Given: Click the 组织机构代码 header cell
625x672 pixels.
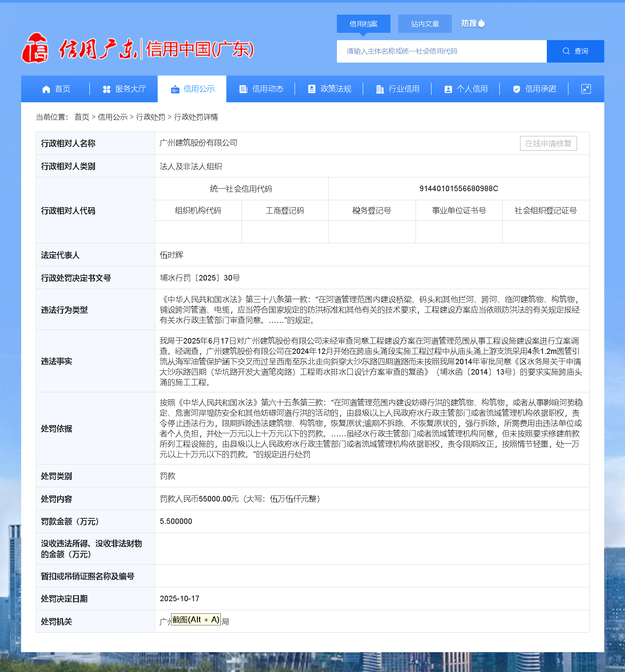Looking at the screenshot, I should 198,211.
